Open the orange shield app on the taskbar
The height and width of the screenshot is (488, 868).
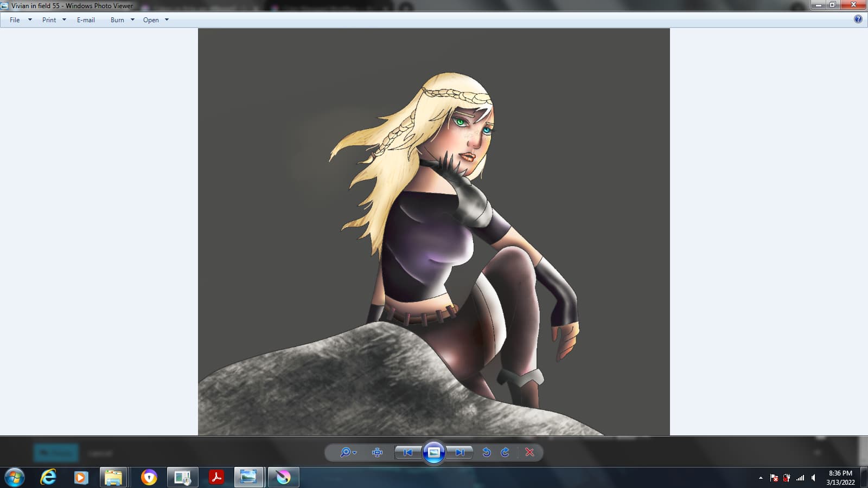149,477
